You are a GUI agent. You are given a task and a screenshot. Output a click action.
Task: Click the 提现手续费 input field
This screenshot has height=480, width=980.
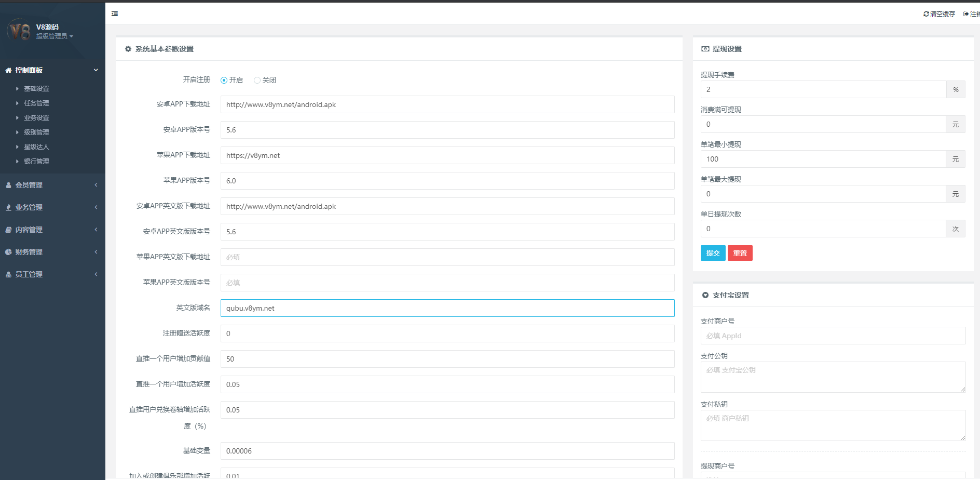(x=823, y=90)
